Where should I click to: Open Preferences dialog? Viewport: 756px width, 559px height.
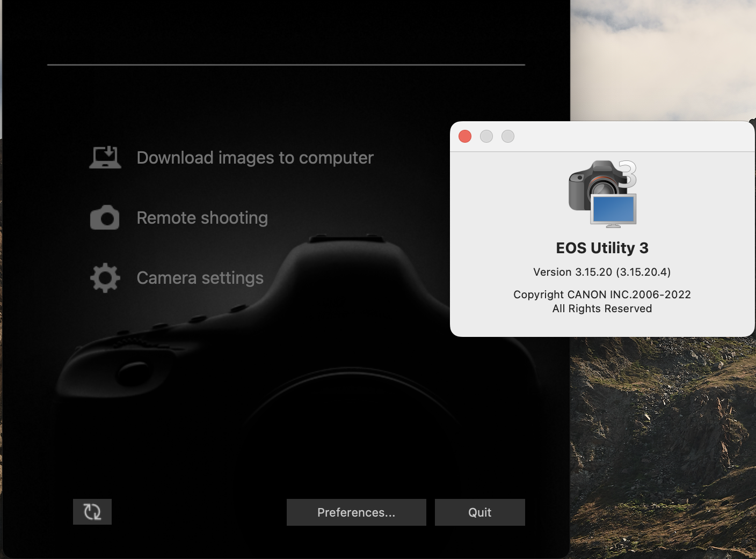tap(356, 512)
